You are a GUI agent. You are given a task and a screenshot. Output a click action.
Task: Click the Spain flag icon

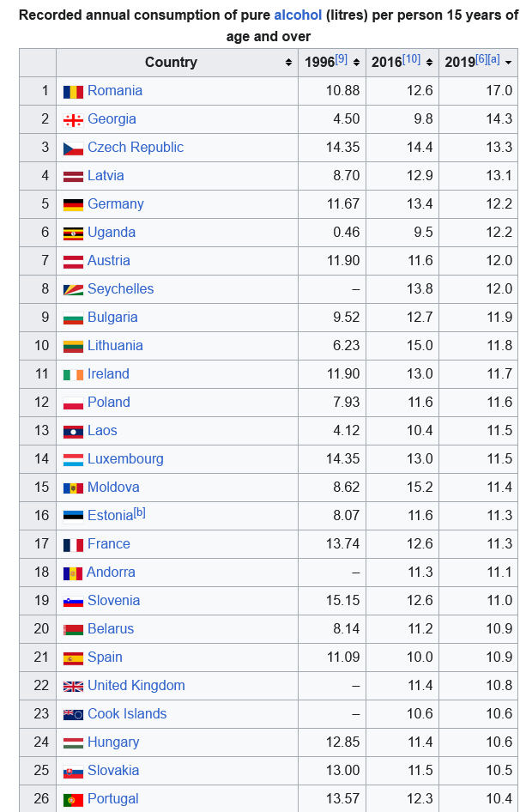[x=73, y=658]
